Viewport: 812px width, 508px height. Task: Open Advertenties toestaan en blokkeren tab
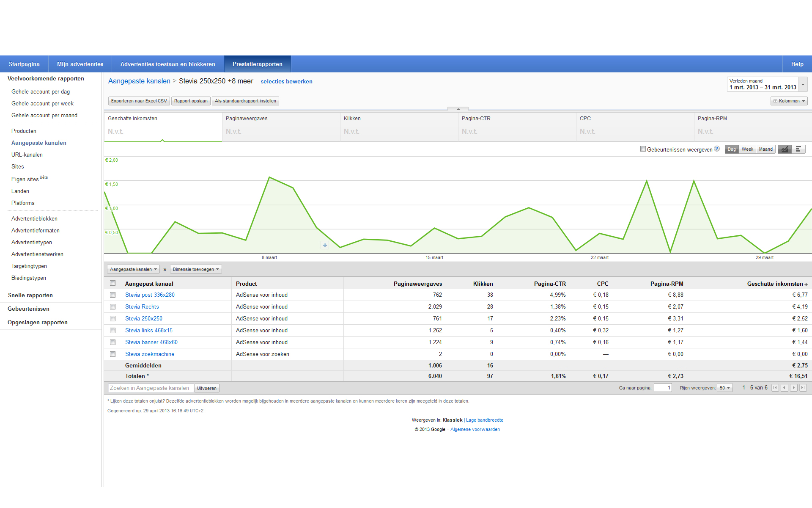(x=168, y=64)
